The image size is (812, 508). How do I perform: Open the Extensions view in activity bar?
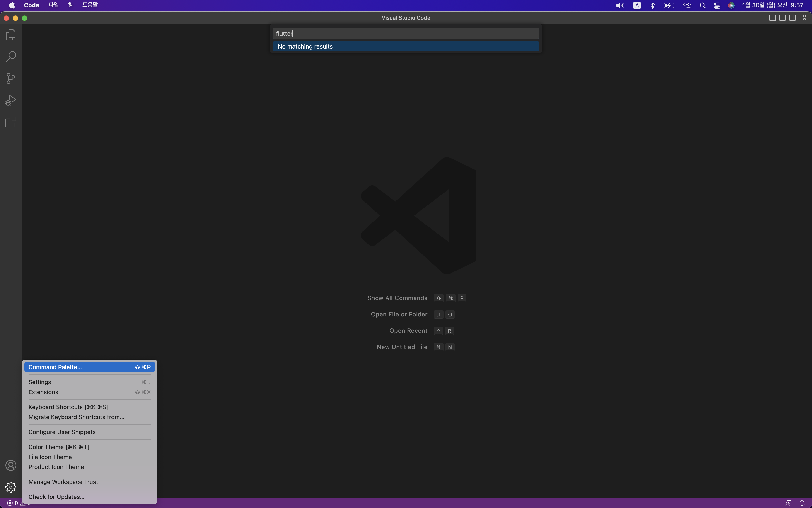(11, 122)
